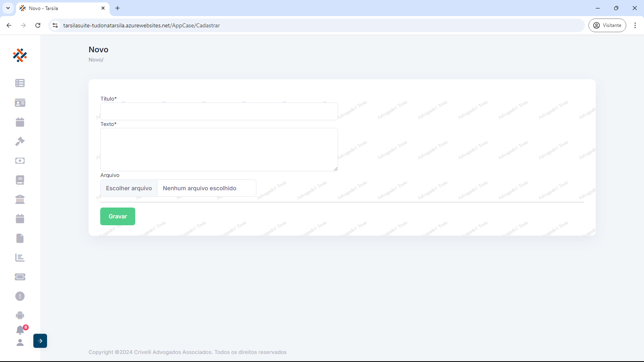The image size is (644, 362).
Task: Open the exclamation alert circle icon
Action: [20, 296]
